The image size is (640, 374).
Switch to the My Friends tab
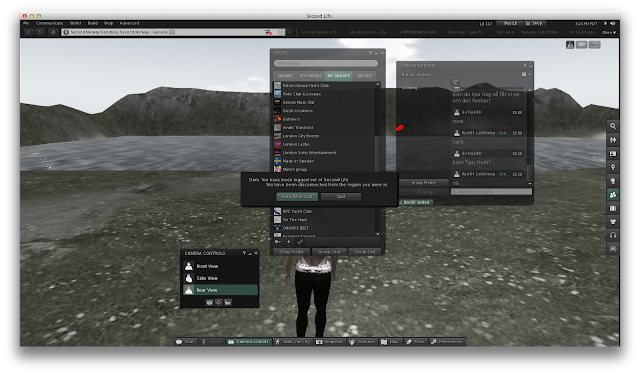coord(311,76)
